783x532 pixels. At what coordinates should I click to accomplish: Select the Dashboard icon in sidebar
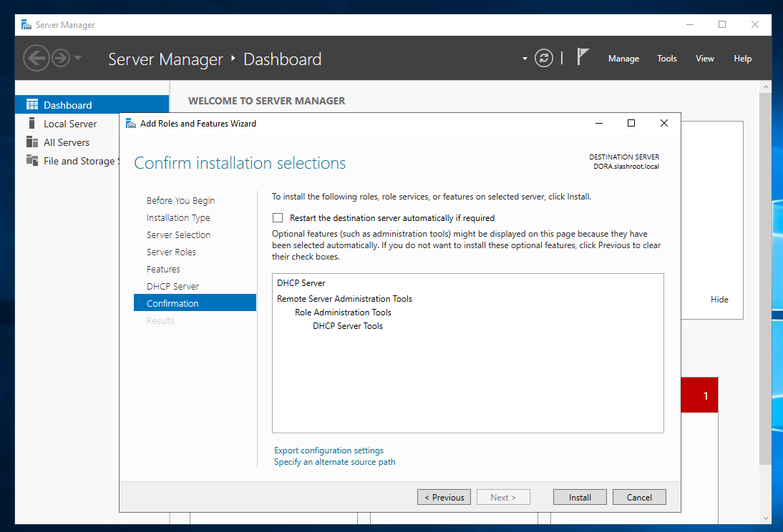pos(31,105)
